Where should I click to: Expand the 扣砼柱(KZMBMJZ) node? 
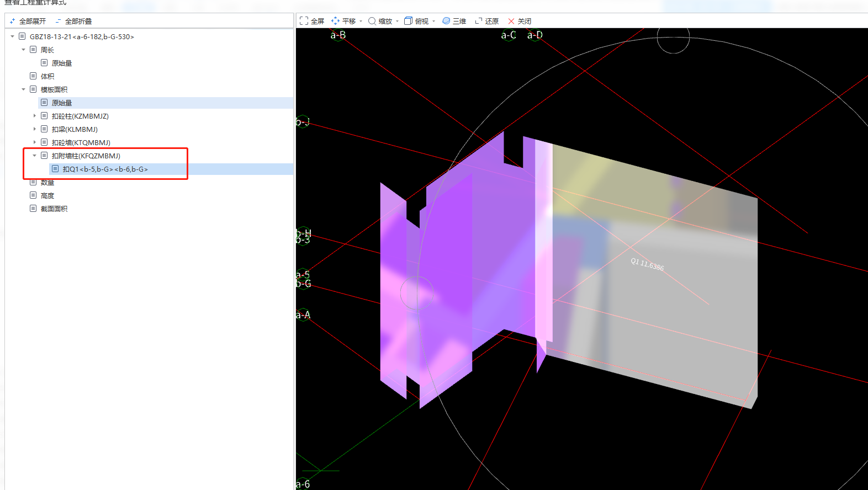[x=34, y=116]
